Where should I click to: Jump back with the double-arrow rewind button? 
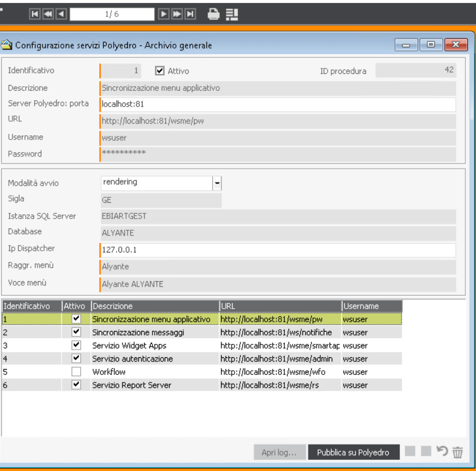pyautogui.click(x=49, y=13)
